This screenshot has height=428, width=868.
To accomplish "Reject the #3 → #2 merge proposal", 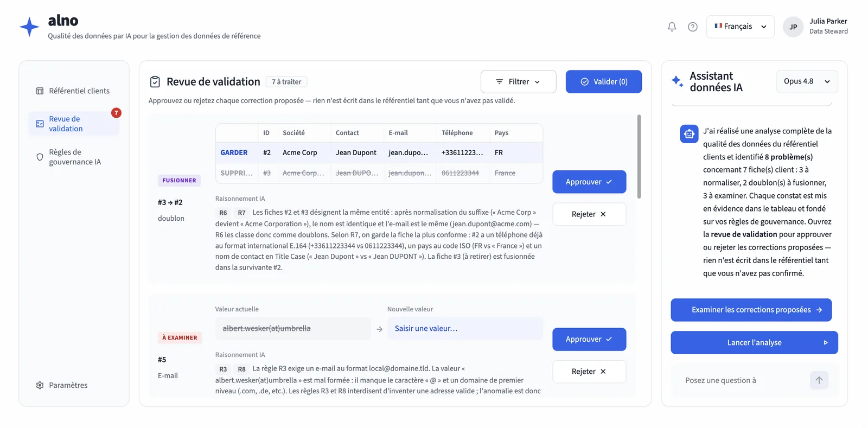I will coord(589,214).
